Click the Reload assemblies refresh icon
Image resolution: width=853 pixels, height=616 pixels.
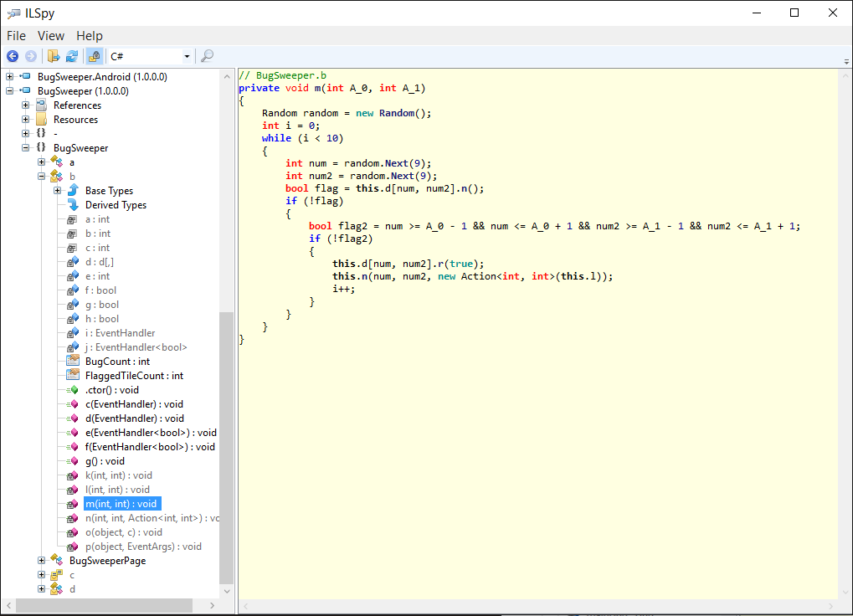pos(72,56)
